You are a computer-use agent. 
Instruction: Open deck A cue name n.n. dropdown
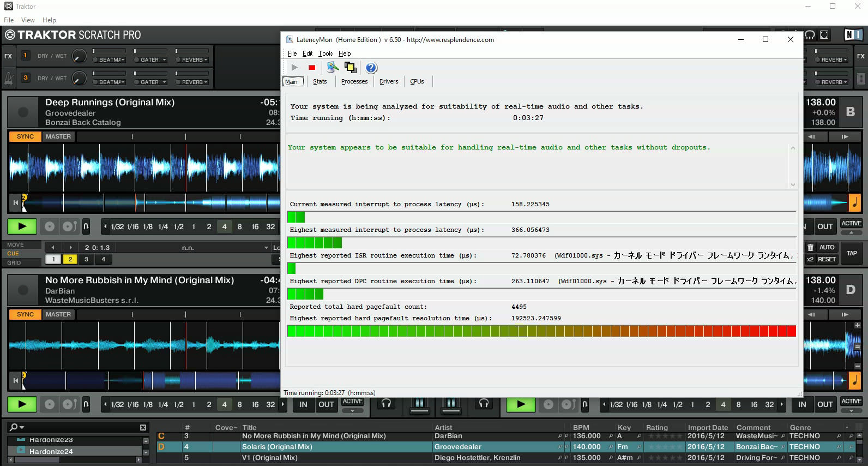(x=266, y=248)
